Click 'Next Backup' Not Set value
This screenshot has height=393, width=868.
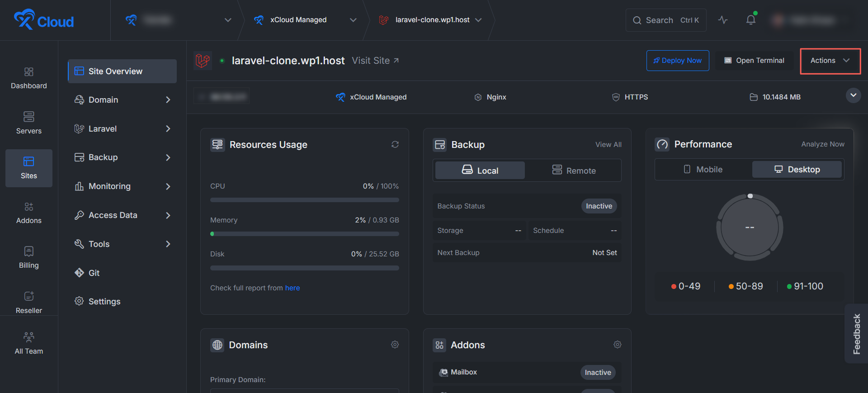click(x=604, y=252)
